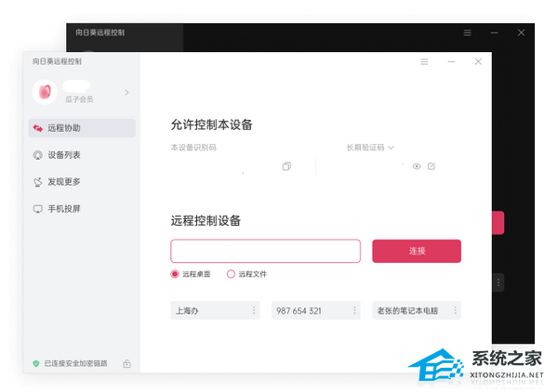Click the 允许控制本设备 heading

pyautogui.click(x=211, y=124)
